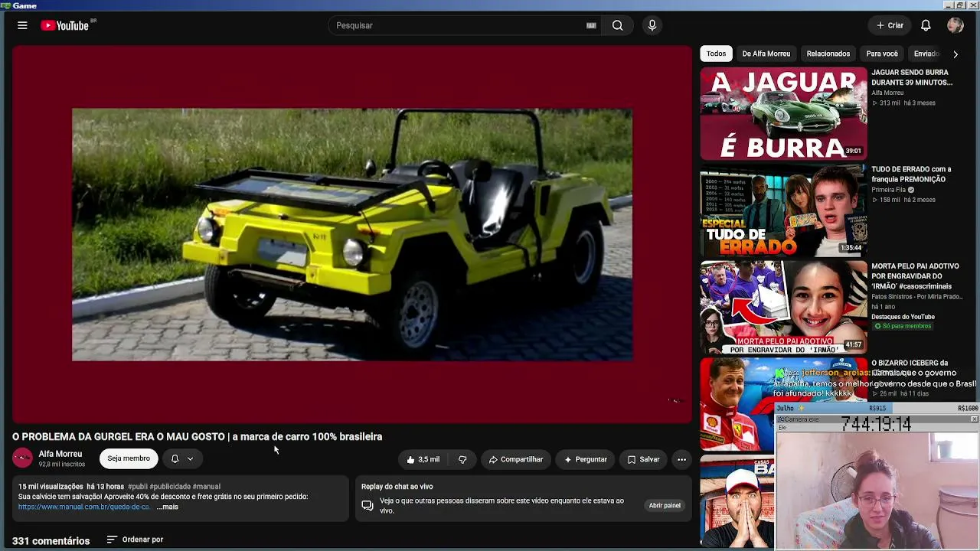Open the three-dot more actions menu

(x=681, y=459)
